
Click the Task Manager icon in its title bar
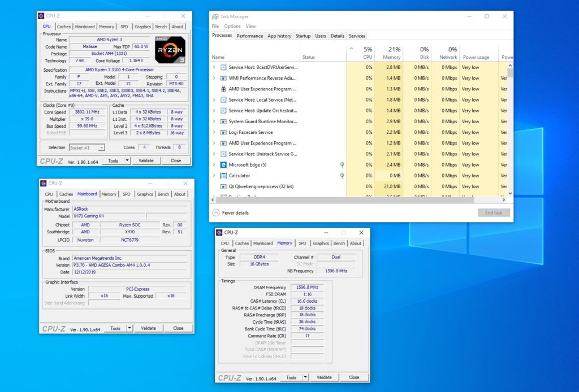click(215, 16)
